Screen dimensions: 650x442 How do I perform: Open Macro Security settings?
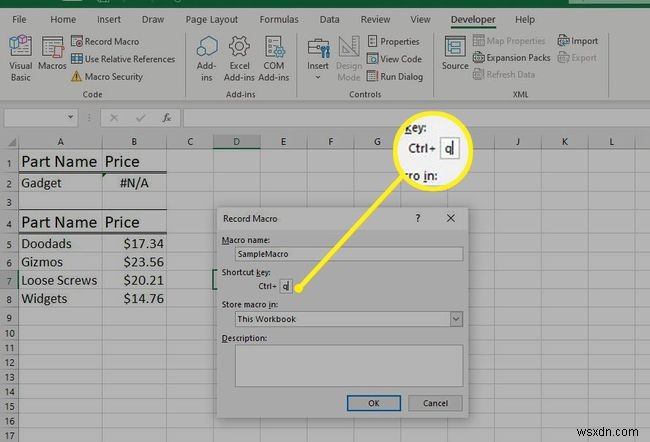[x=107, y=76]
